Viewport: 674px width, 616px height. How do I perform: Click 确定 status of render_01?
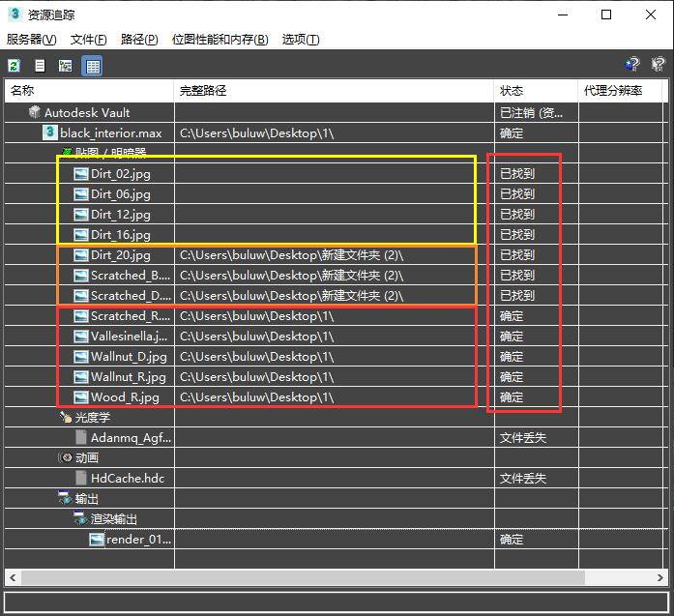click(512, 539)
